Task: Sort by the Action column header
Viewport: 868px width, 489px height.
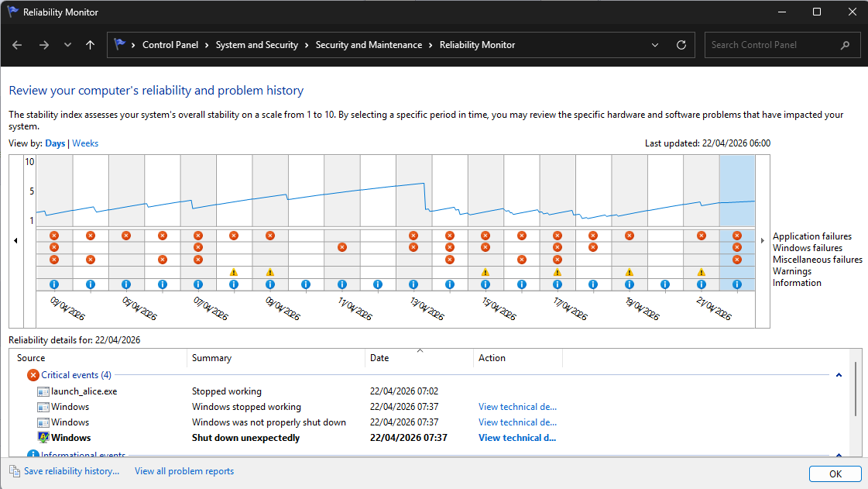Action: point(518,358)
